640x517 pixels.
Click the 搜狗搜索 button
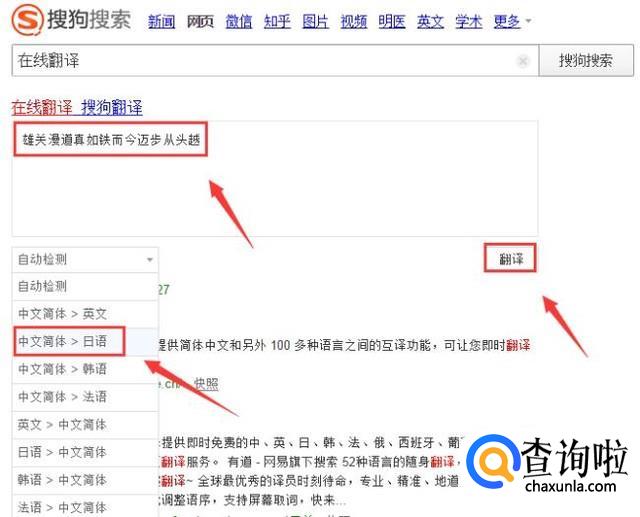tap(586, 61)
